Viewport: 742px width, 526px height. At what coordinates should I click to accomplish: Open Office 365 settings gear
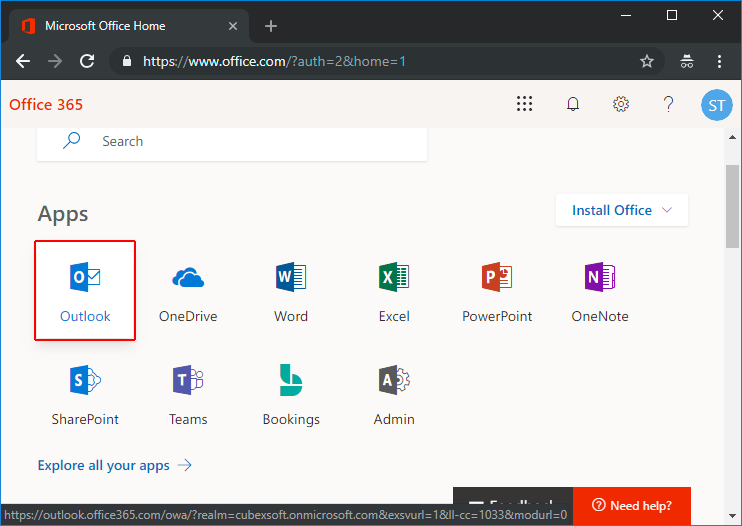(621, 104)
